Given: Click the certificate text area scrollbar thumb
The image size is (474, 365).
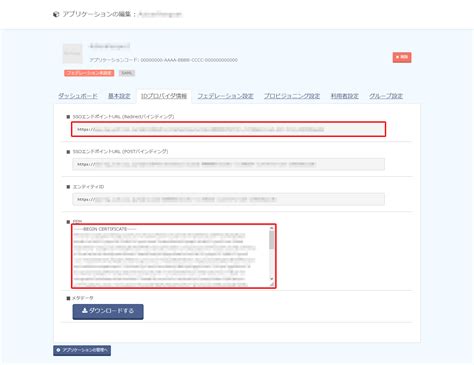Looking at the screenshot, I should tap(272, 240).
